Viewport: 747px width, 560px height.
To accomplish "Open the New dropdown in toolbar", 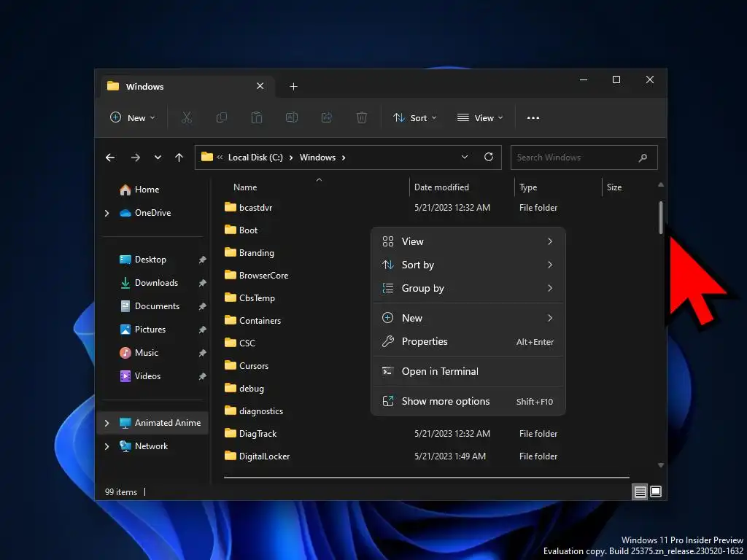I will point(133,117).
